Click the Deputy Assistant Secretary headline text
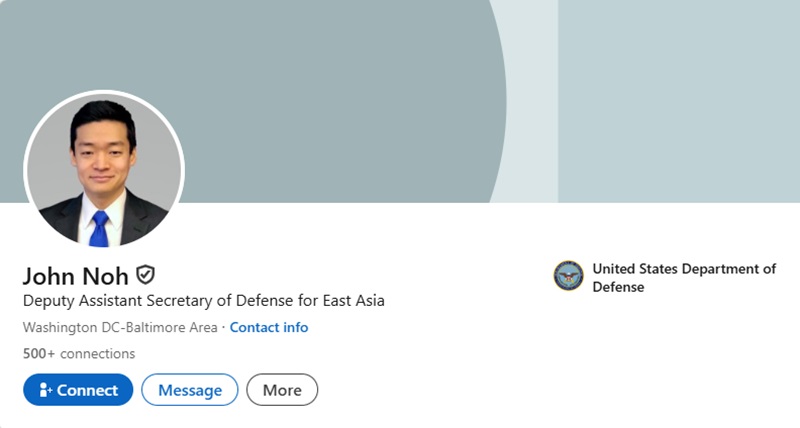The height and width of the screenshot is (428, 800). [203, 300]
